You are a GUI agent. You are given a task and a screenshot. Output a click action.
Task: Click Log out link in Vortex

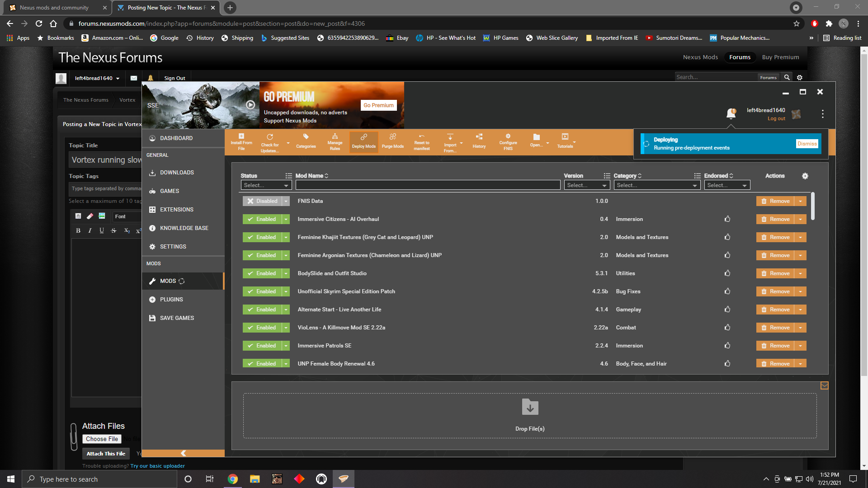776,118
